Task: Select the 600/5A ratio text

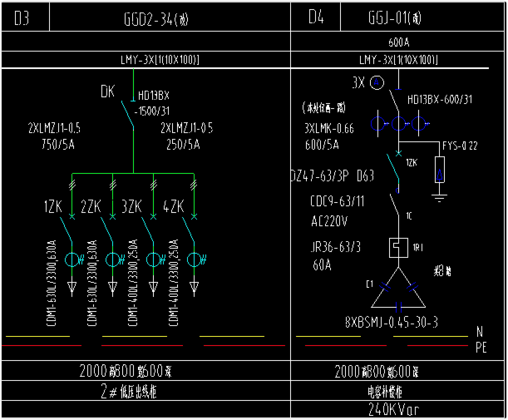Action: pos(322,145)
